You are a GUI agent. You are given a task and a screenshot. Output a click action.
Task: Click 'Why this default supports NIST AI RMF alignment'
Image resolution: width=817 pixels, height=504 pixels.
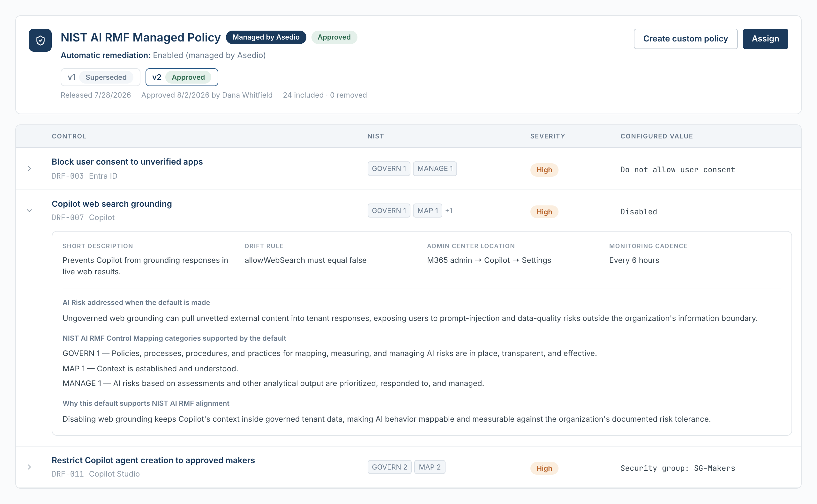point(146,403)
